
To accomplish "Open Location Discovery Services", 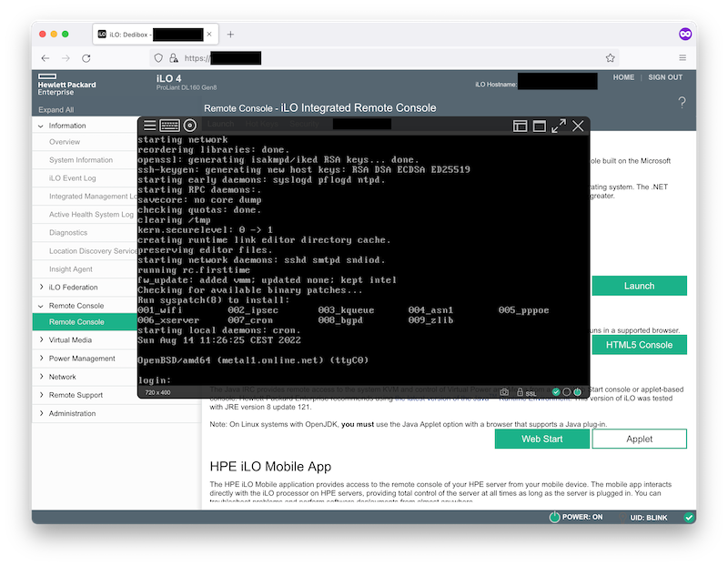I will (93, 251).
